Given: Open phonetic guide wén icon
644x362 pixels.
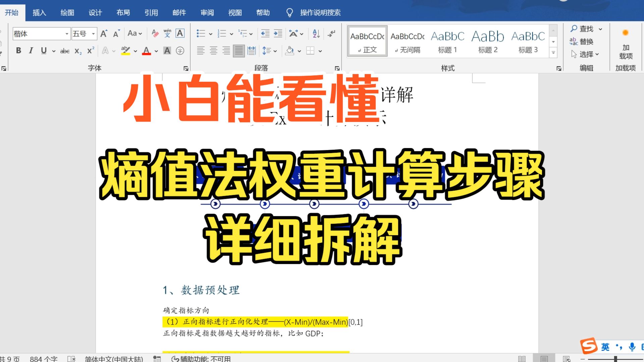Looking at the screenshot, I should click(167, 33).
